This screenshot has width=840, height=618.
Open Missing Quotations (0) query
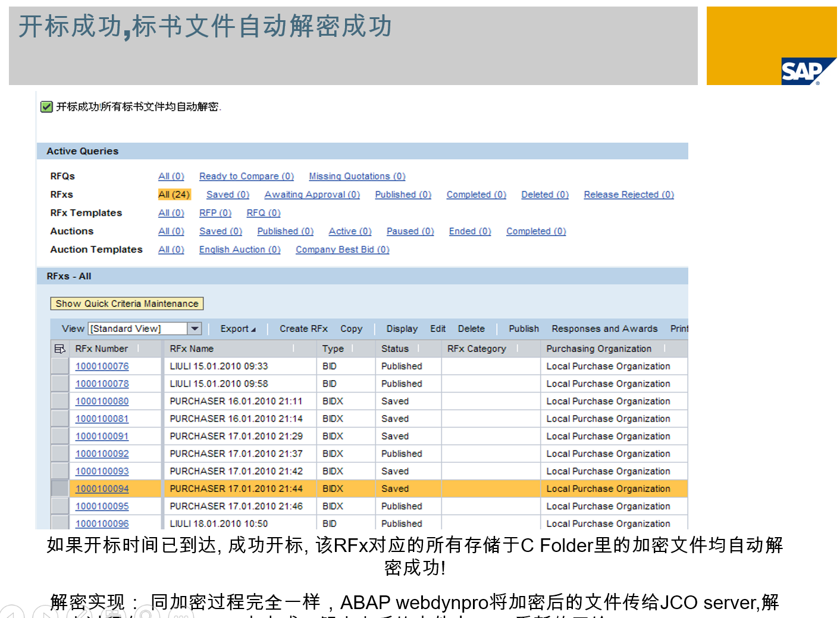point(357,176)
